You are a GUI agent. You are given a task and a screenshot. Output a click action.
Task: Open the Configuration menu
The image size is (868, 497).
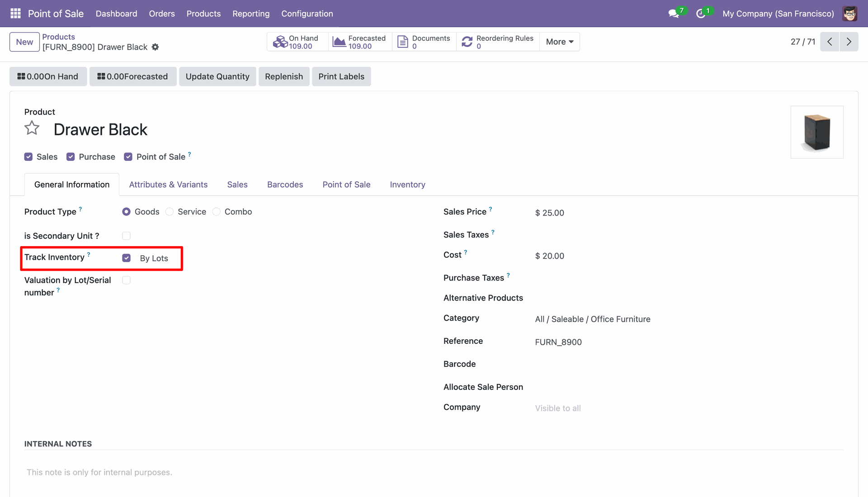[307, 14]
